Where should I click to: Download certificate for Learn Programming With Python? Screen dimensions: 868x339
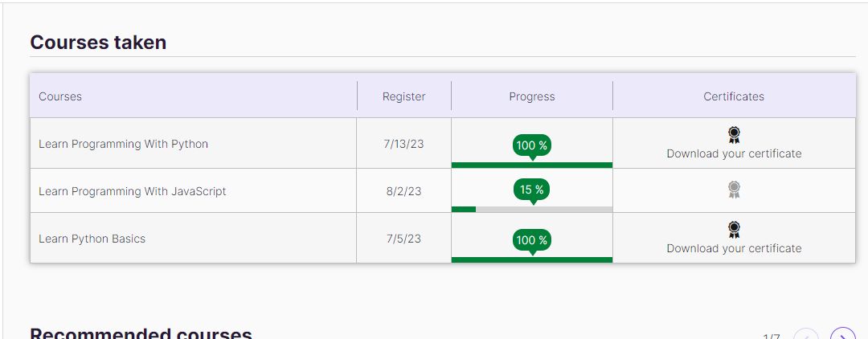pyautogui.click(x=734, y=153)
